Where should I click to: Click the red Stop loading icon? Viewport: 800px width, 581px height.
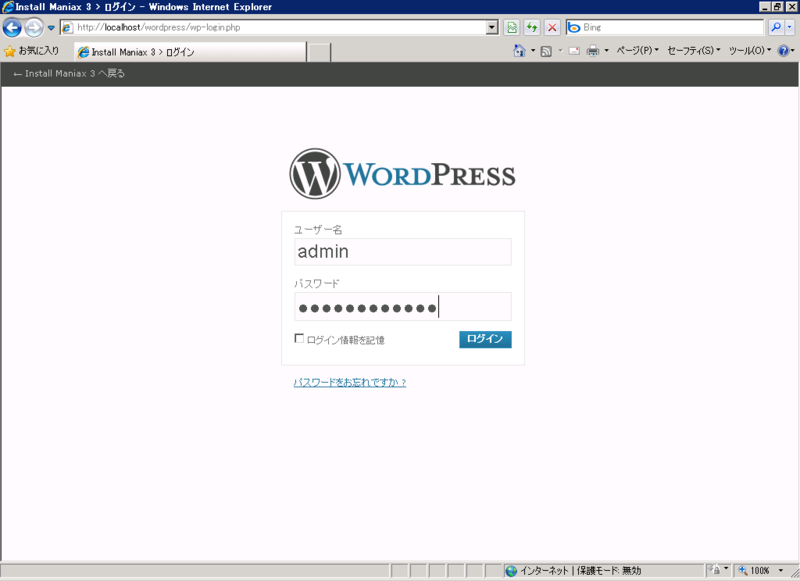click(x=552, y=28)
